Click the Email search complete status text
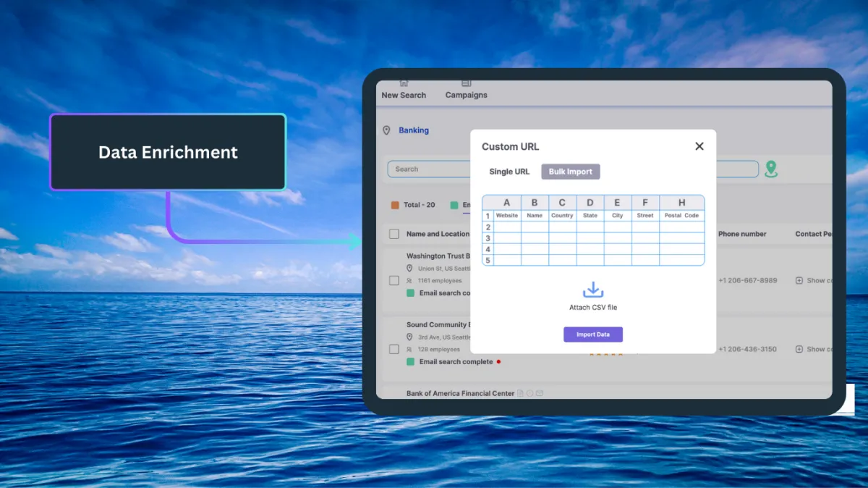This screenshot has height=488, width=868. (456, 361)
